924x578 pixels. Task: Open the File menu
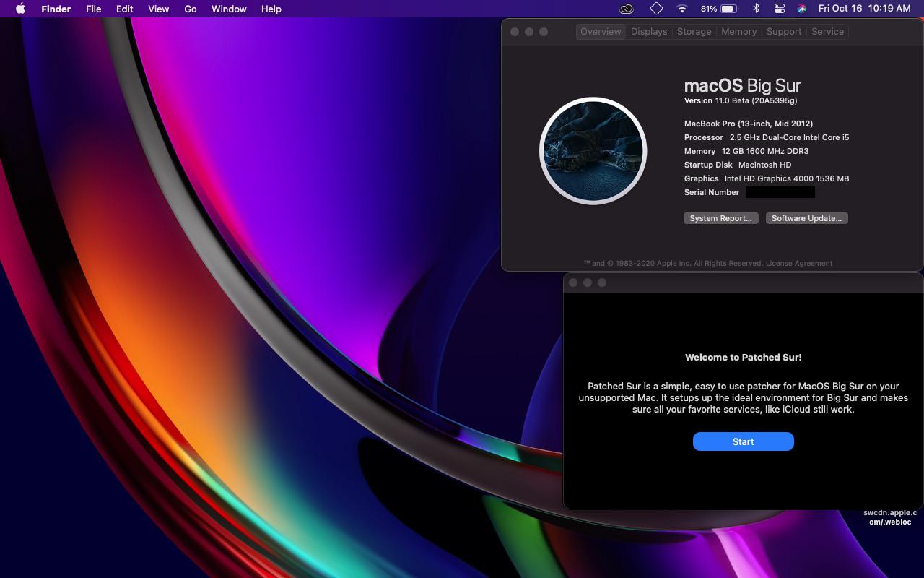pos(93,9)
